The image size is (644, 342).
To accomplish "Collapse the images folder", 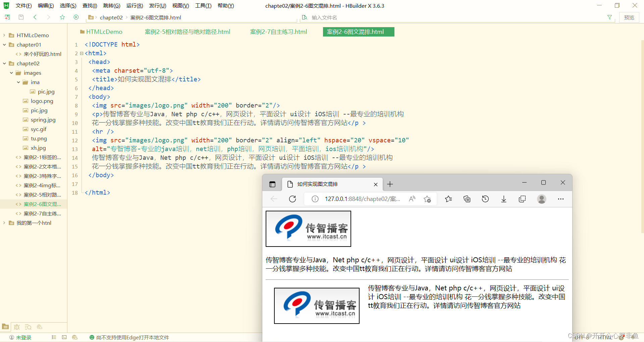I will click(11, 73).
